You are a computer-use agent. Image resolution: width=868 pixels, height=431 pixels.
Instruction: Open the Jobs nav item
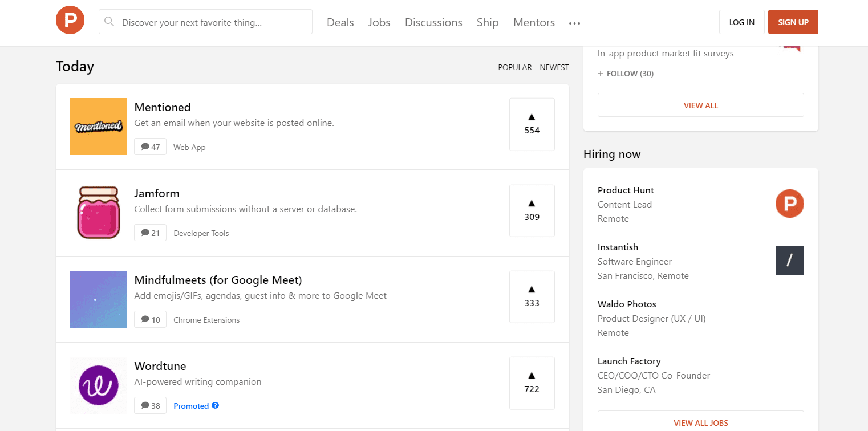(379, 22)
